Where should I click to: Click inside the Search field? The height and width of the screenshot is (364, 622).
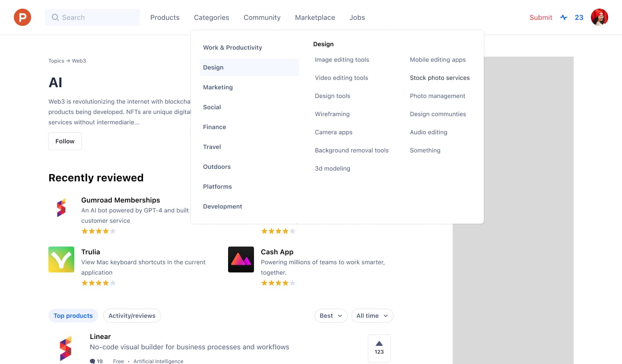[92, 17]
